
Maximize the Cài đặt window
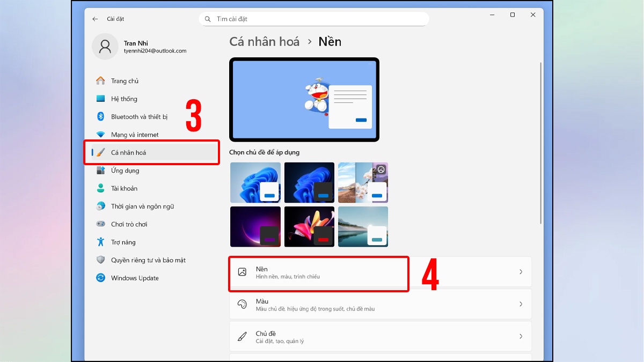pos(513,15)
